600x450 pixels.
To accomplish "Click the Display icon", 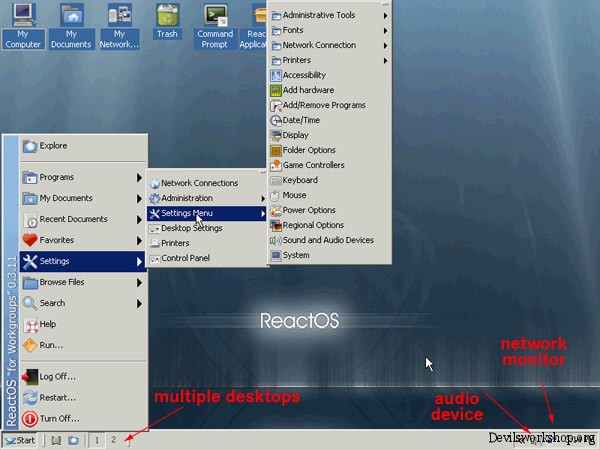I will pyautogui.click(x=276, y=135).
